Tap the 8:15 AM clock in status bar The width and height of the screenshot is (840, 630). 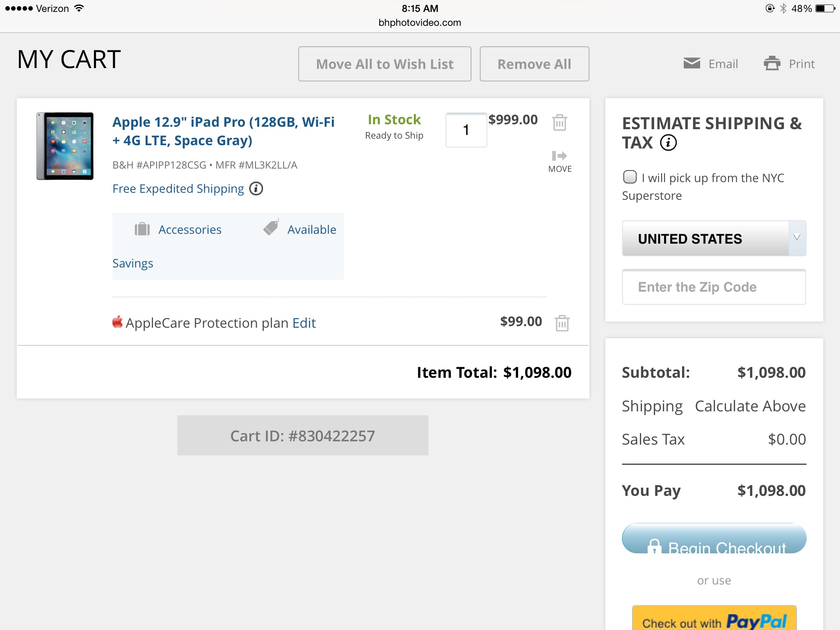(420, 8)
